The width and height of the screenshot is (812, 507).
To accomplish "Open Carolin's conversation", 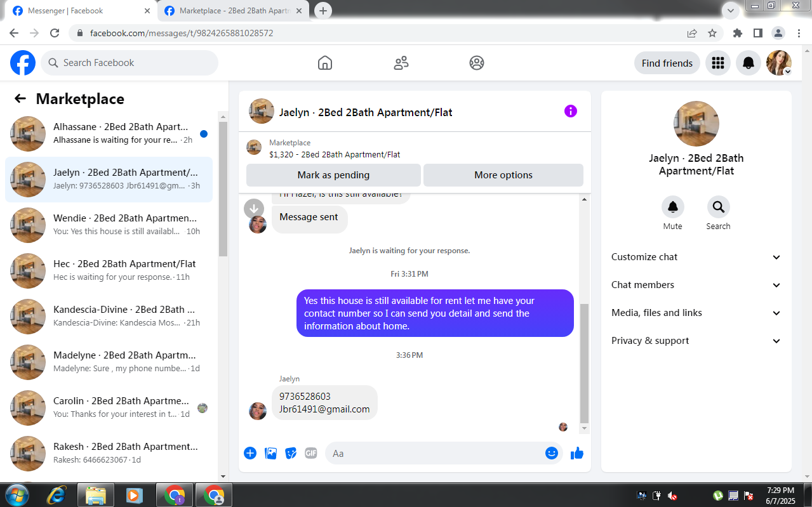I will tap(109, 408).
